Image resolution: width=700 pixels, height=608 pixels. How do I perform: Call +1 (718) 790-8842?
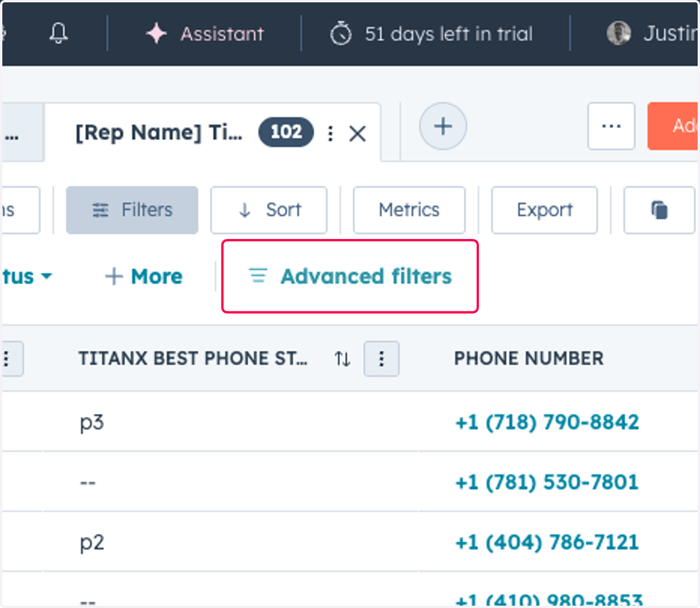(x=547, y=421)
